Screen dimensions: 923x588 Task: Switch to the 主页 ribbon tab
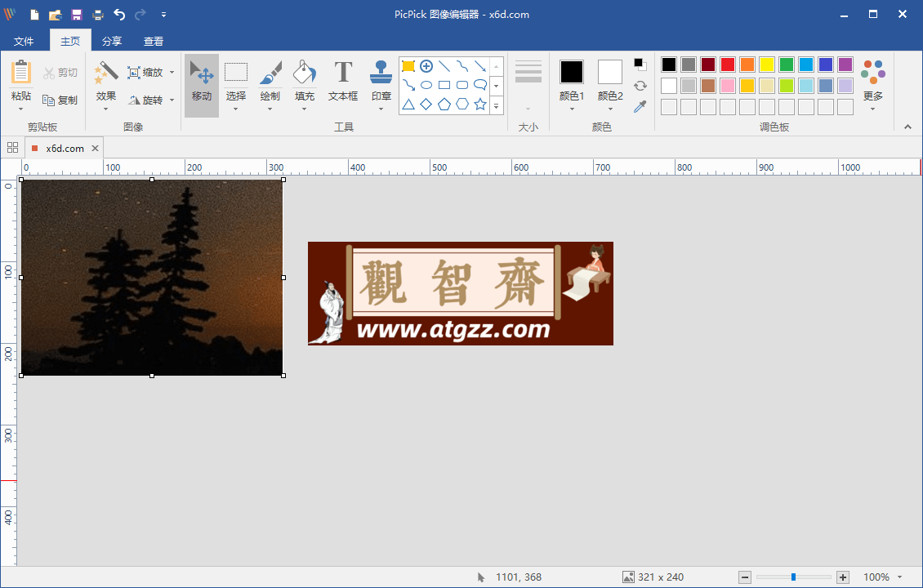coord(70,41)
